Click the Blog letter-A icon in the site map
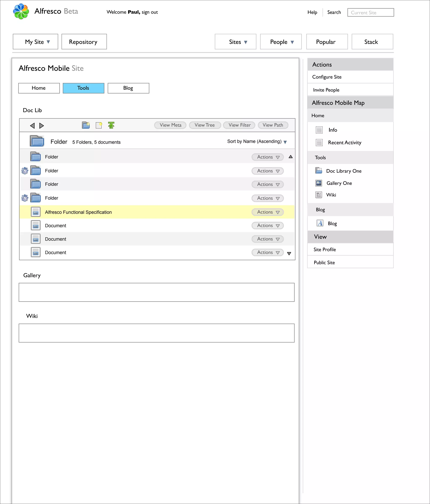The height and width of the screenshot is (504, 430). pyautogui.click(x=320, y=223)
